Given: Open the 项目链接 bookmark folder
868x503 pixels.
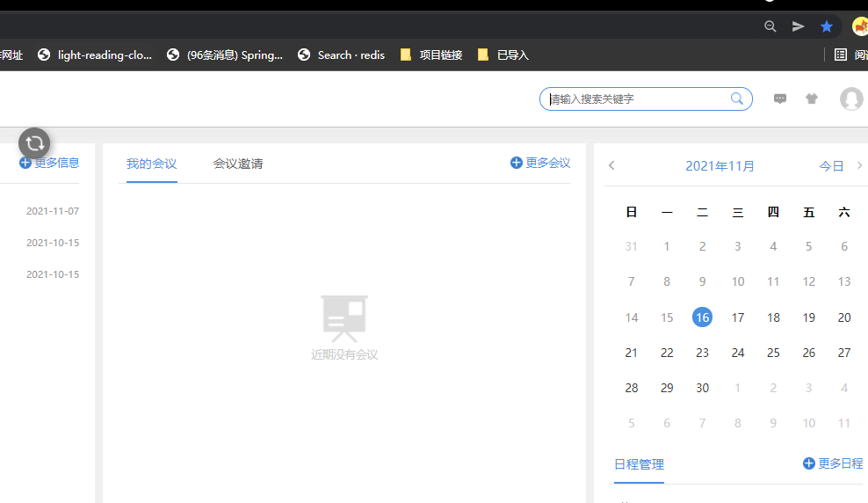Looking at the screenshot, I should click(431, 55).
